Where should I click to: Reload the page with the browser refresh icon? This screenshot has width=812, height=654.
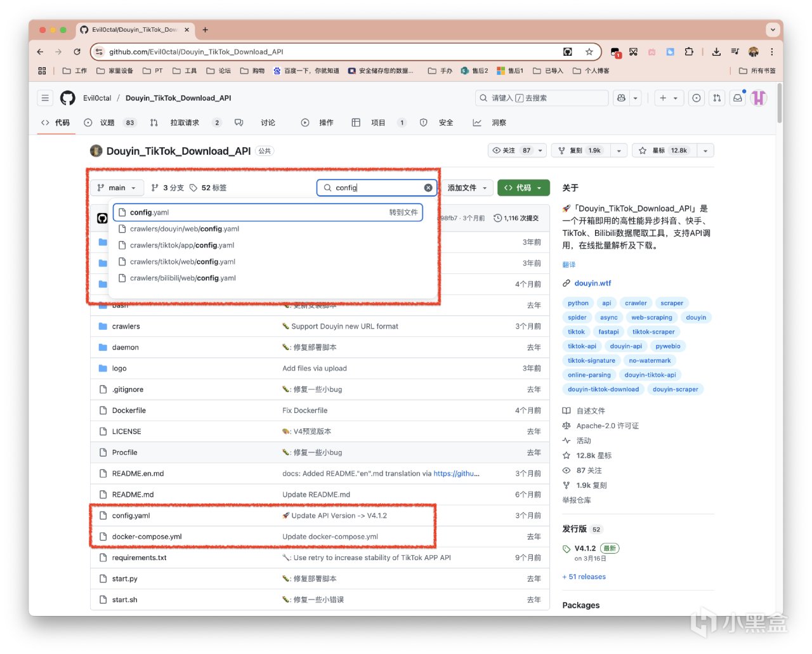tap(77, 52)
